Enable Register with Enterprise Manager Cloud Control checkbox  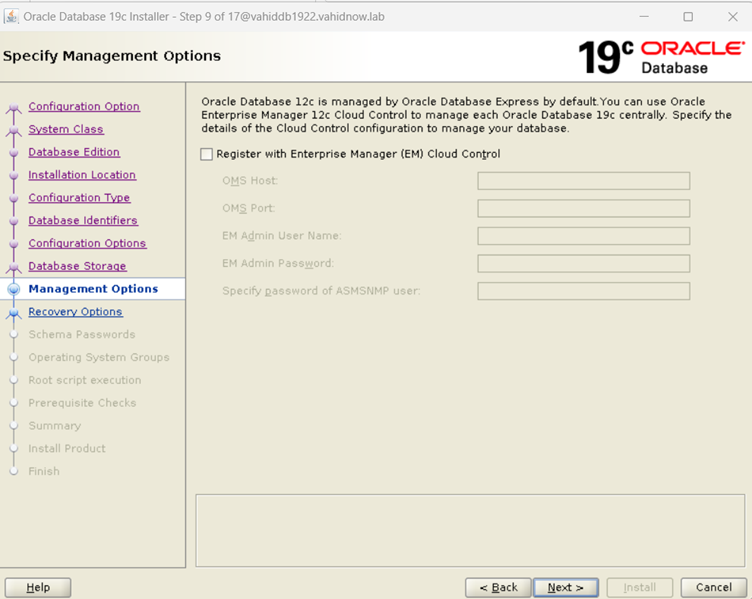(207, 154)
